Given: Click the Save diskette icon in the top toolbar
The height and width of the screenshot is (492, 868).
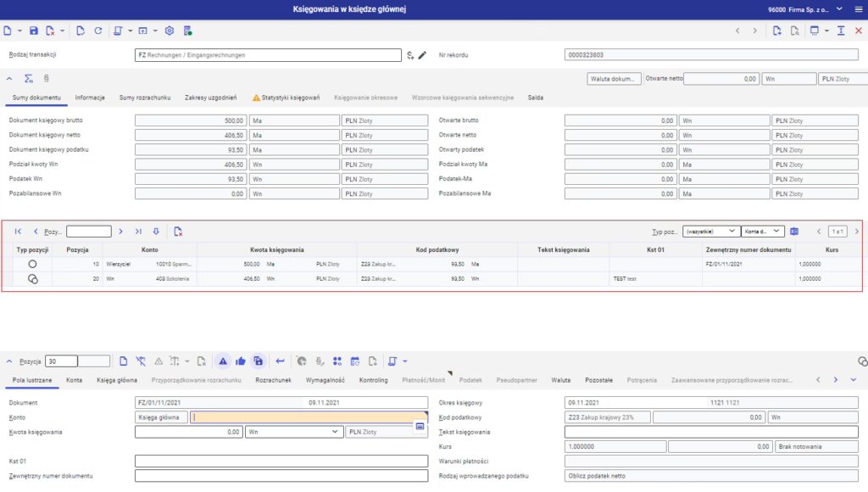Looking at the screenshot, I should (34, 31).
